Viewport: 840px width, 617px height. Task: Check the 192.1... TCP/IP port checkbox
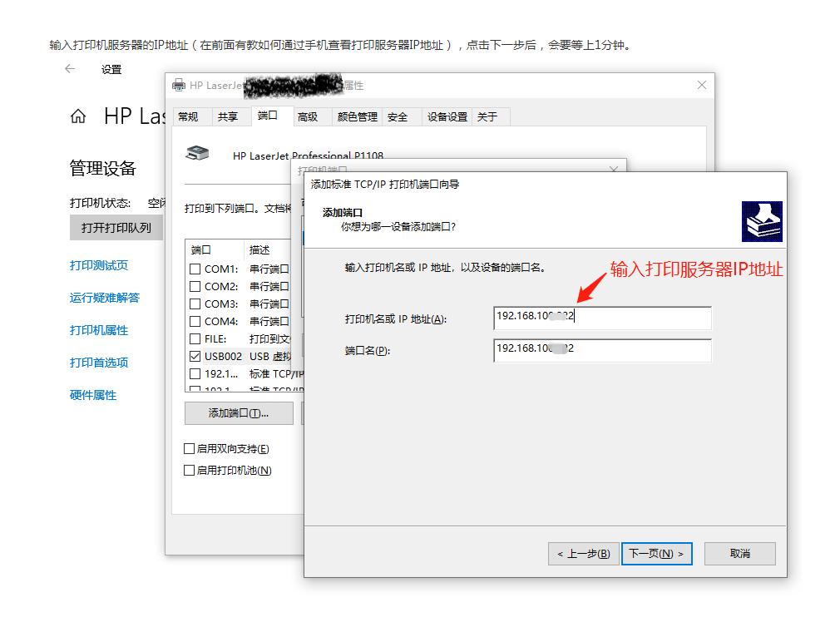point(195,374)
